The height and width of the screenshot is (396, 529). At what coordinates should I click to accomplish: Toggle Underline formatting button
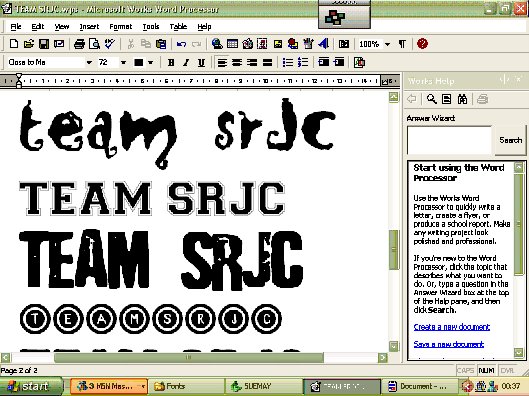click(201, 62)
